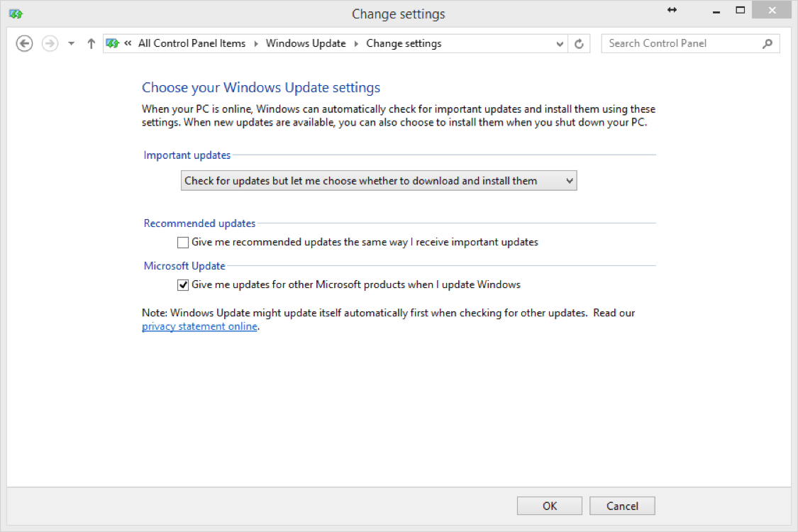Maximize the Change settings window
Image resolution: width=798 pixels, height=532 pixels.
coord(741,10)
